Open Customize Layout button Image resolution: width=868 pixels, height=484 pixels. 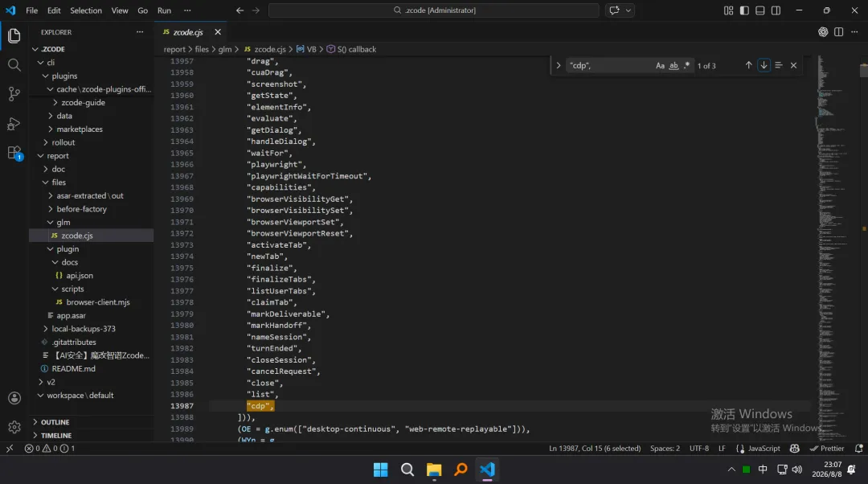pyautogui.click(x=728, y=10)
